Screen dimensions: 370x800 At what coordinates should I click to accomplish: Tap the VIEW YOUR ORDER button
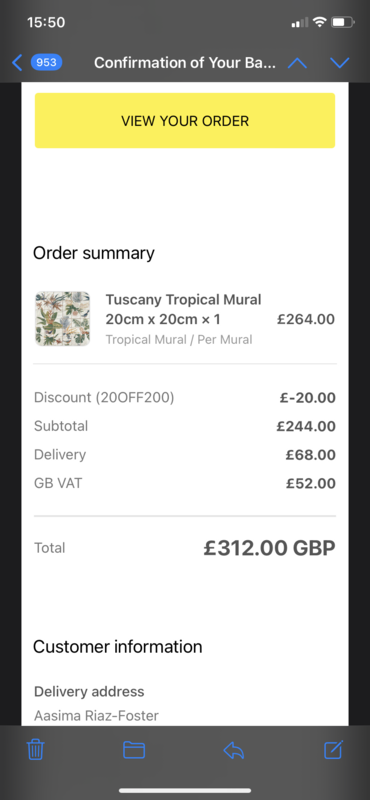185,121
